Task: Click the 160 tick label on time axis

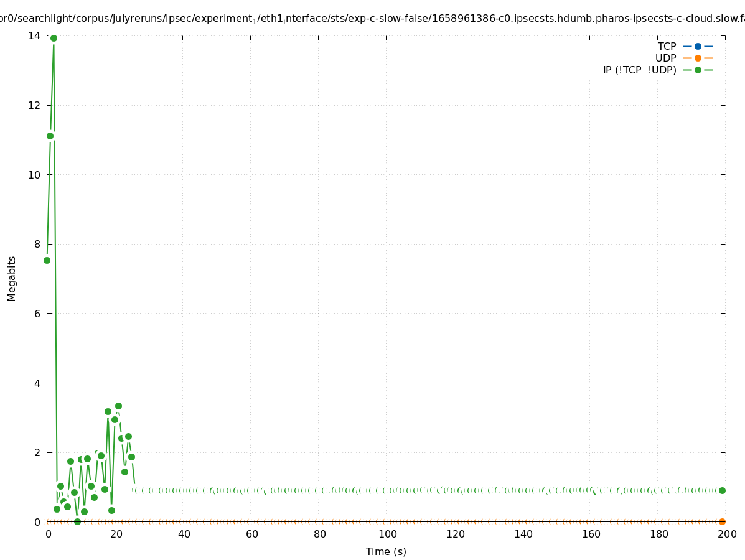Action: click(591, 534)
